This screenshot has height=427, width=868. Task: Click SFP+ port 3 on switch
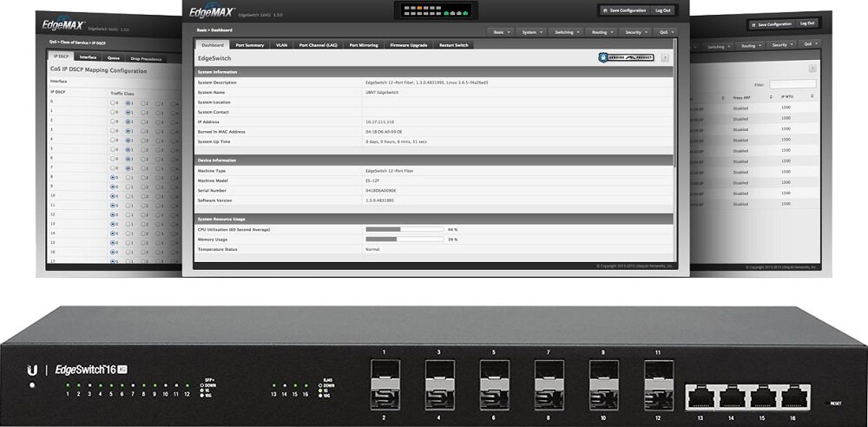click(439, 368)
